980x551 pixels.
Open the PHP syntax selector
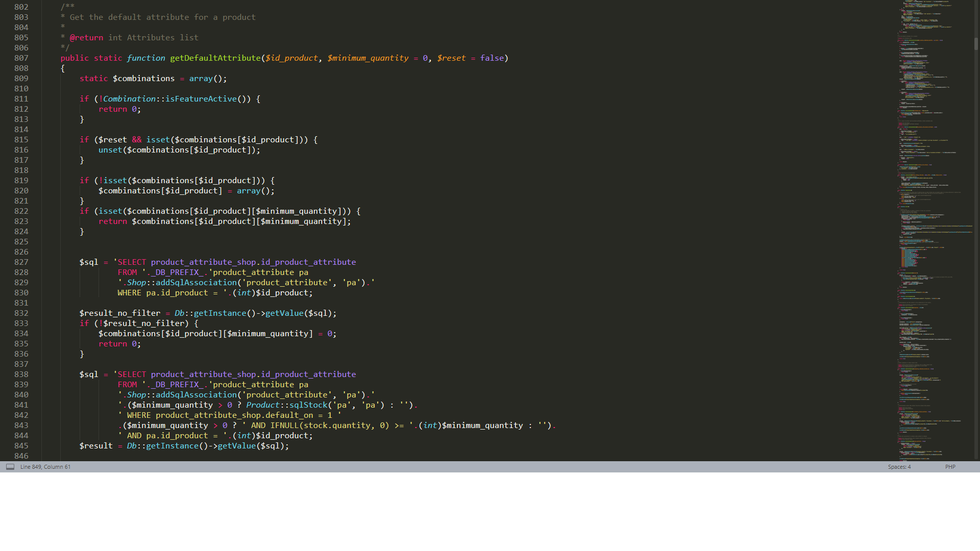click(950, 467)
